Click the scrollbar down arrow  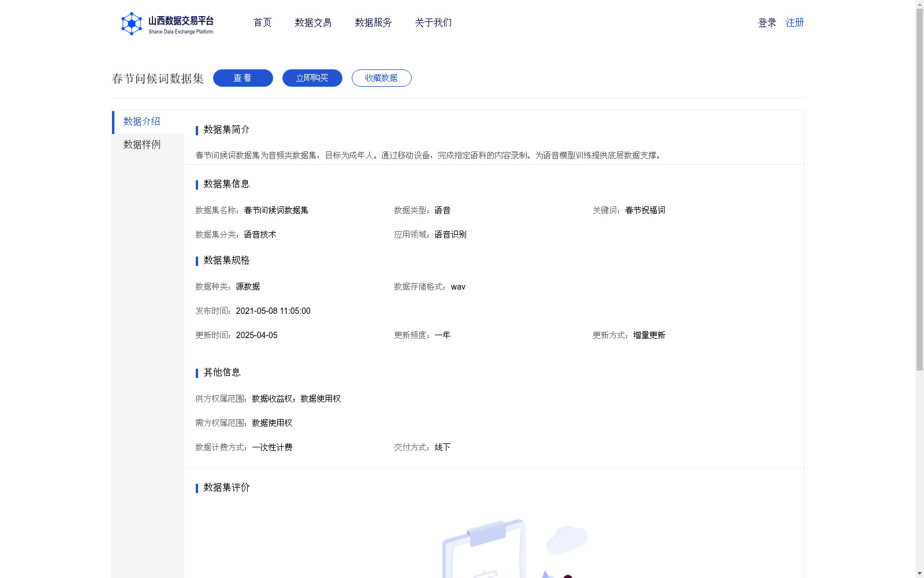point(919,573)
